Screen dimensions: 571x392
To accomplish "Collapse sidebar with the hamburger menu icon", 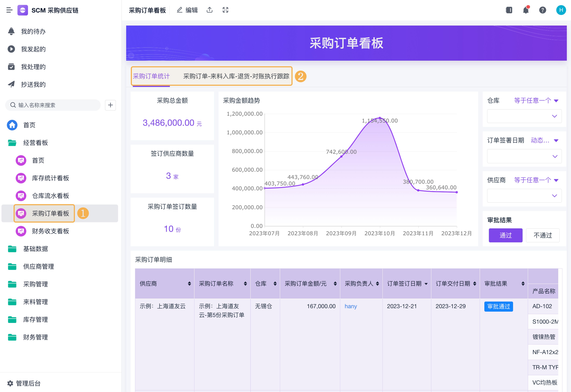I will 9,10.
